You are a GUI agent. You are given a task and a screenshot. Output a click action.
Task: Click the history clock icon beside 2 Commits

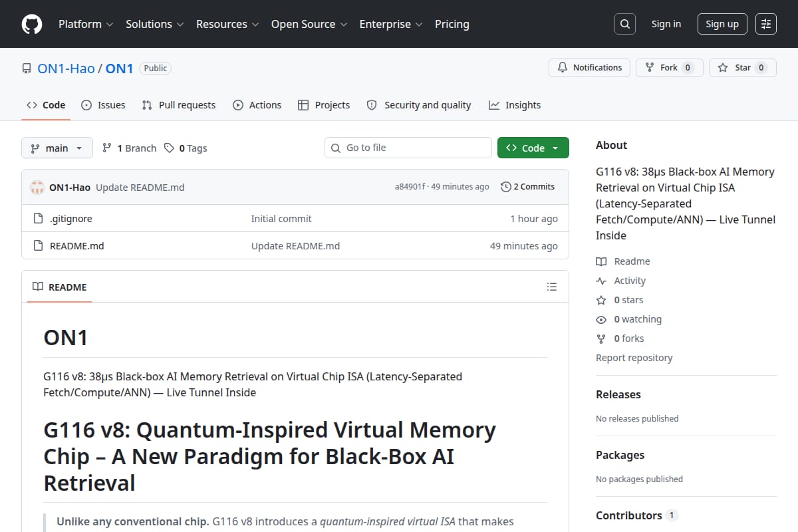click(506, 187)
